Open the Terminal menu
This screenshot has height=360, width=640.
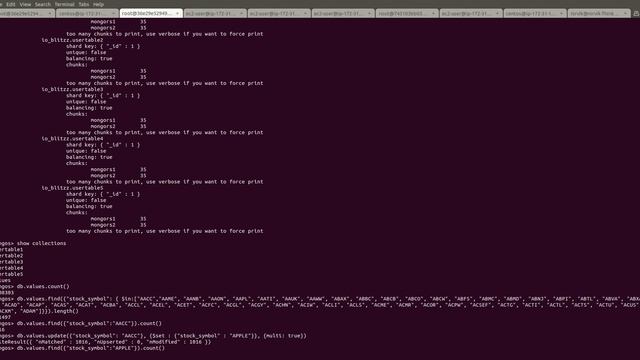[x=64, y=4]
